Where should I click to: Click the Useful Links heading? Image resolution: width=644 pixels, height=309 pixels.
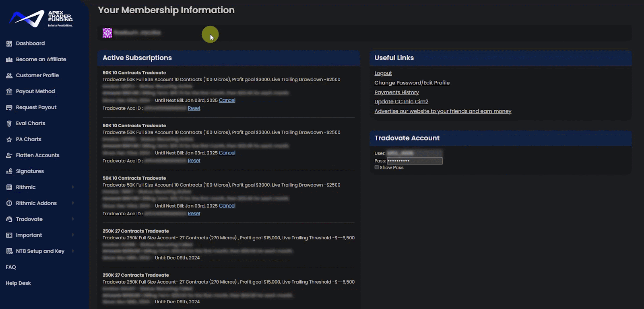click(394, 58)
